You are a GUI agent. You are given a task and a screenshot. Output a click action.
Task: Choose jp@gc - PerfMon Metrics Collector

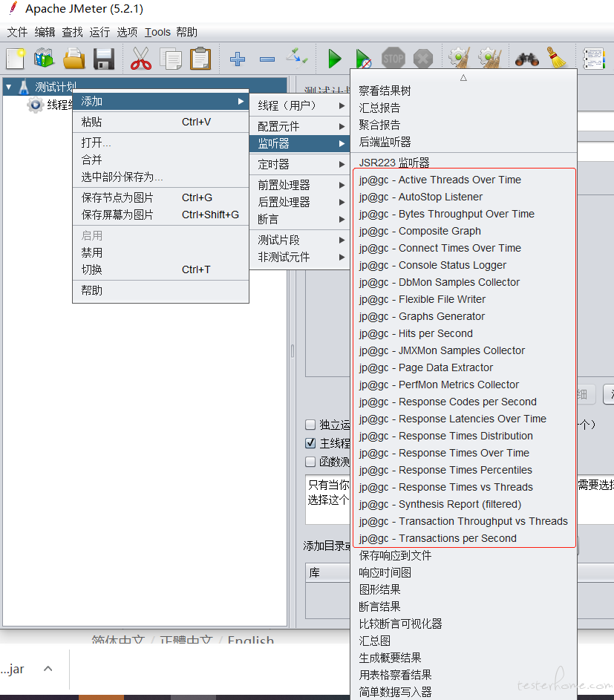pyautogui.click(x=463, y=385)
